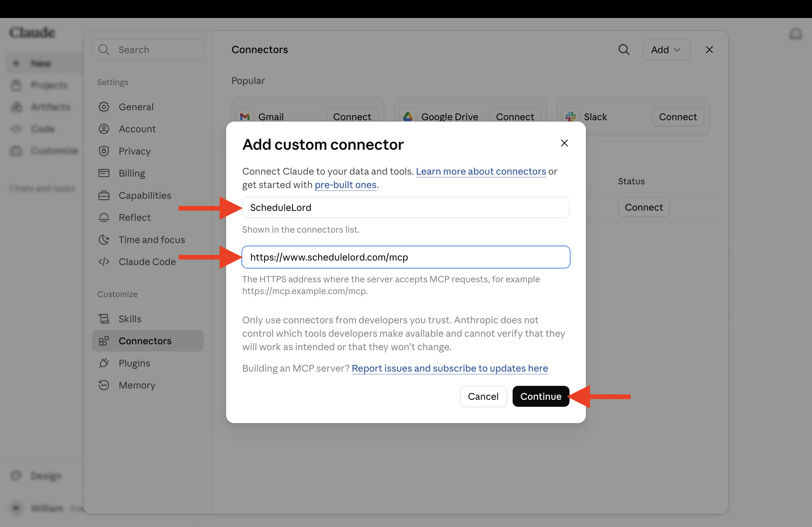The width and height of the screenshot is (812, 527).
Task: Click the Privacy shield icon
Action: tap(104, 151)
